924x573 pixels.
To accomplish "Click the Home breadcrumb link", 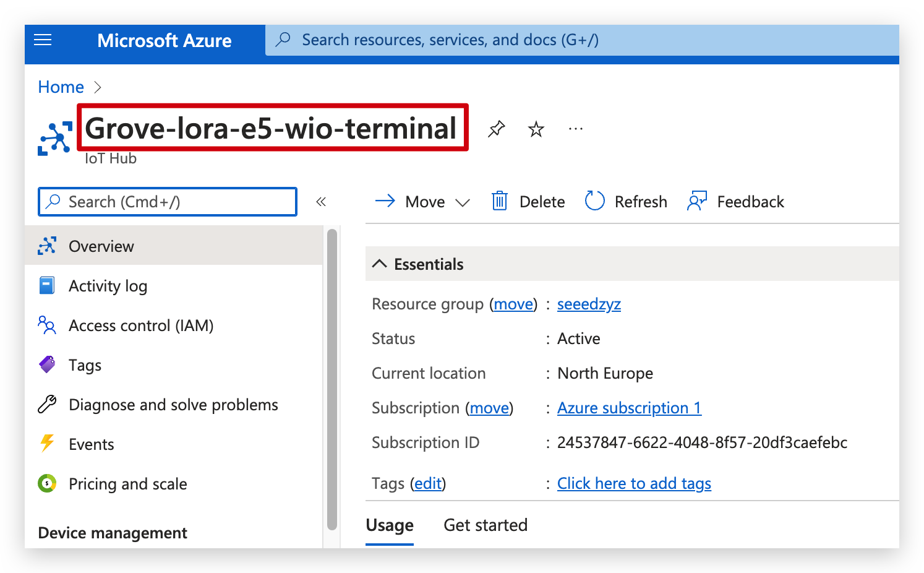I will point(61,87).
